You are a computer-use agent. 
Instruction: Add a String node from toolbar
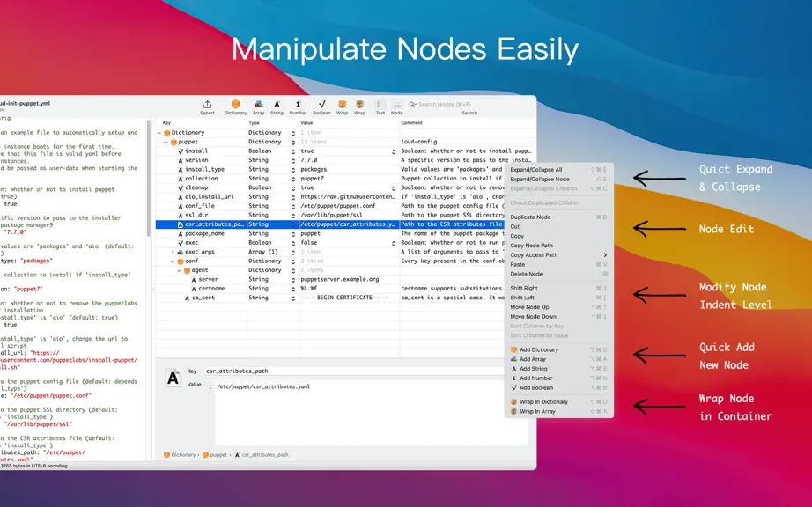pyautogui.click(x=277, y=107)
